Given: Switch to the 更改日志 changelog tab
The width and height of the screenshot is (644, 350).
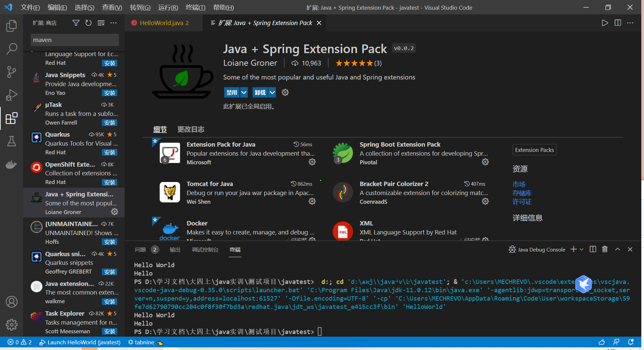Looking at the screenshot, I should pyautogui.click(x=190, y=129).
